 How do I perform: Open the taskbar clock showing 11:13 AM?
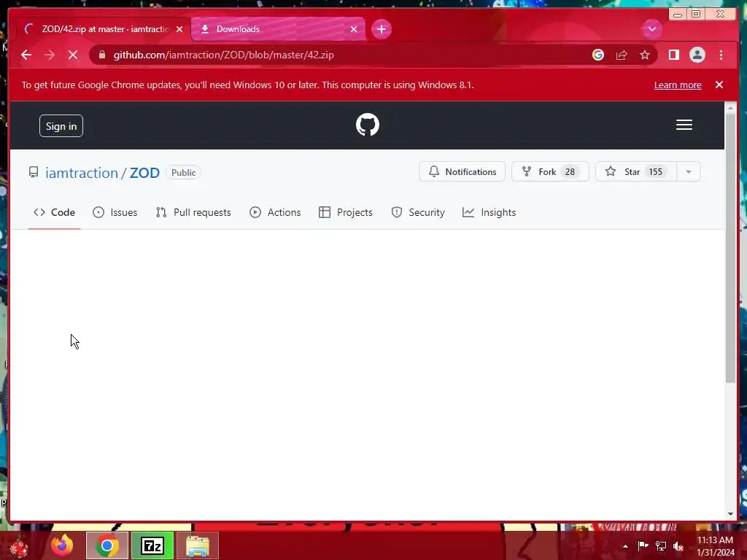coord(716,546)
